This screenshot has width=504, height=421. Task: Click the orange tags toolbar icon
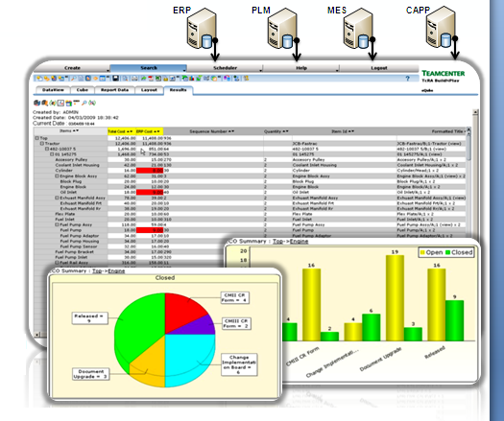click(47, 79)
